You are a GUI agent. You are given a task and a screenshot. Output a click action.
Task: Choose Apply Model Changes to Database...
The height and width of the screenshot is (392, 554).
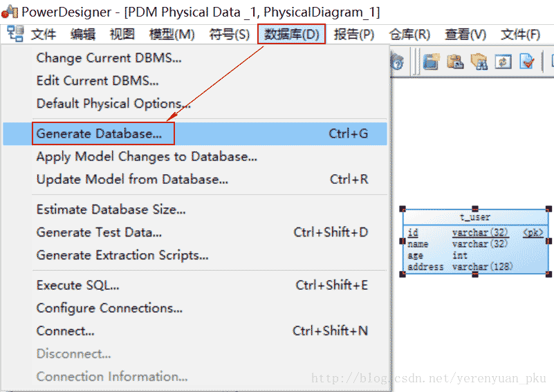(x=195, y=156)
